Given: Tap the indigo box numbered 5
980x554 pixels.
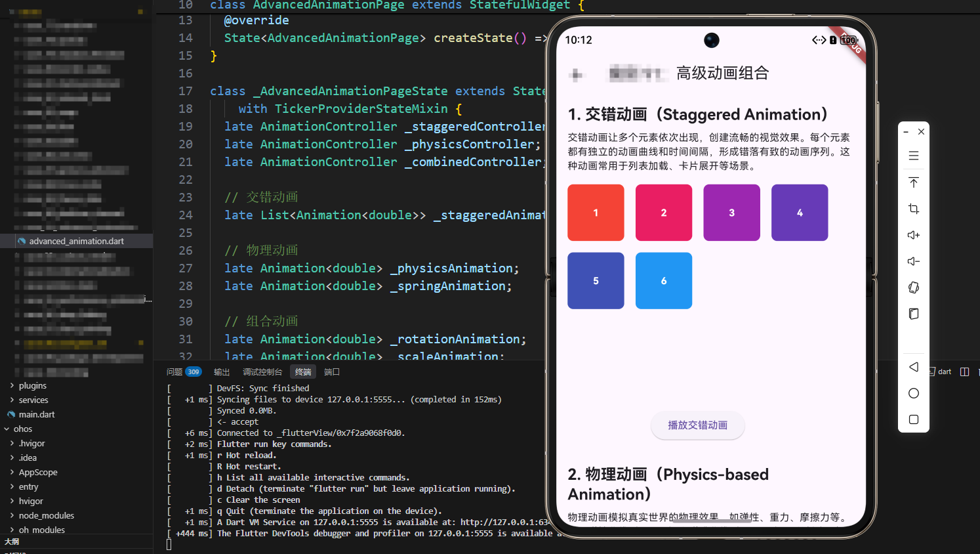Looking at the screenshot, I should (596, 281).
